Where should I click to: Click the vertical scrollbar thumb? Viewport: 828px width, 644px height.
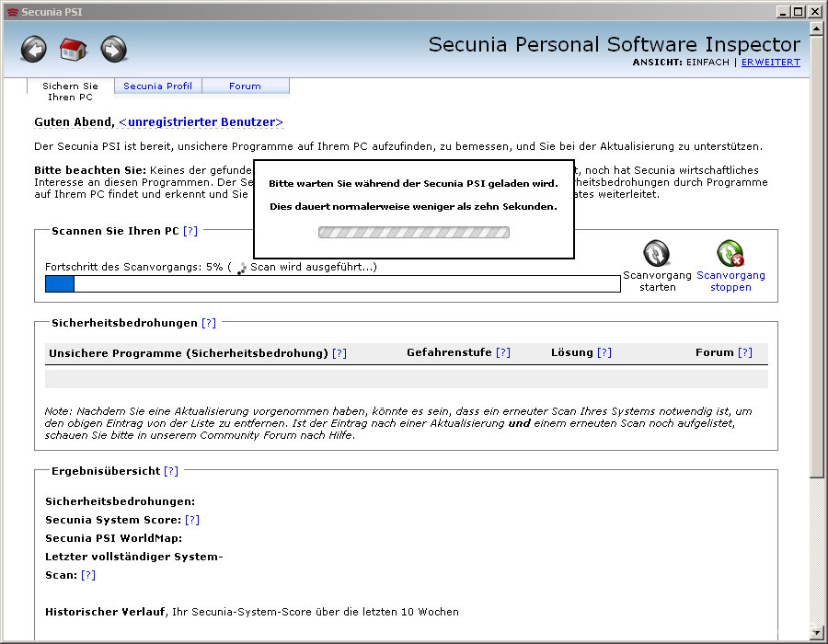point(816,255)
